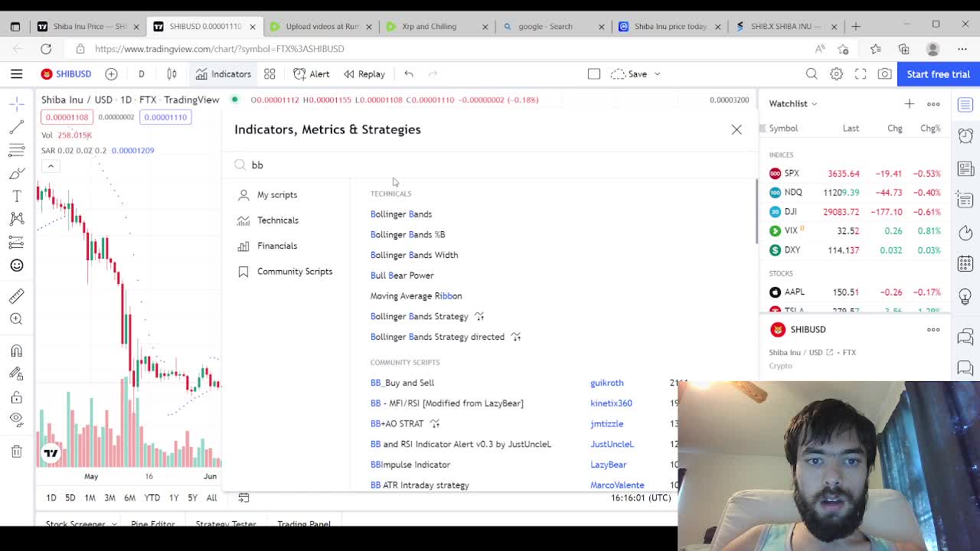Image resolution: width=980 pixels, height=551 pixels.
Task: Click the indicator search field containing 'bb'
Action: coord(490,165)
